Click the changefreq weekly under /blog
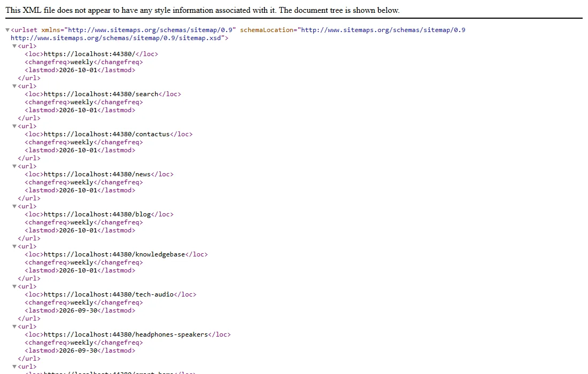This screenshot has height=374, width=588. (82, 223)
